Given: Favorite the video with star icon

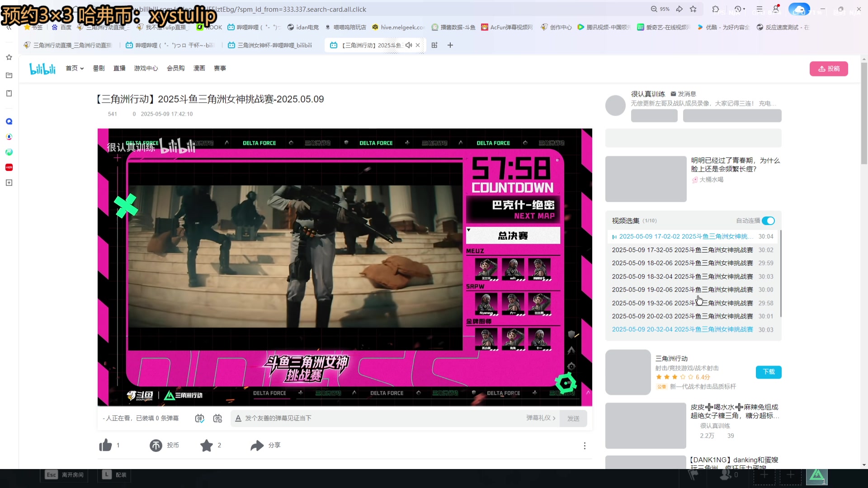Looking at the screenshot, I should (207, 446).
